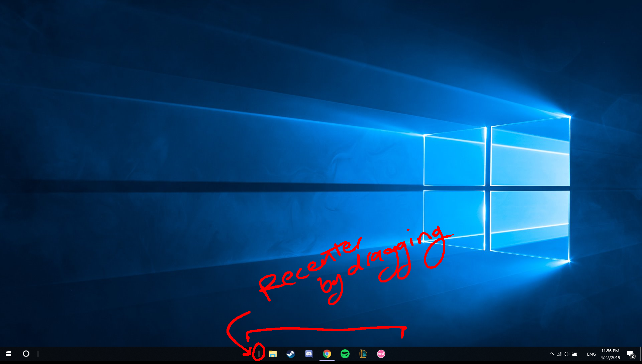Viewport: 642px width, 364px height.
Task: Check battery status icon
Action: [574, 354]
